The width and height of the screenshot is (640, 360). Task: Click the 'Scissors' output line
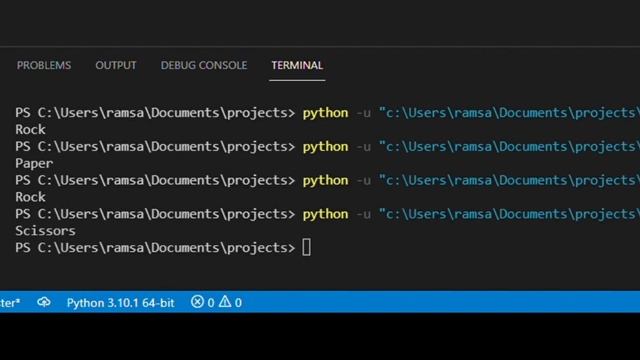coord(45,231)
